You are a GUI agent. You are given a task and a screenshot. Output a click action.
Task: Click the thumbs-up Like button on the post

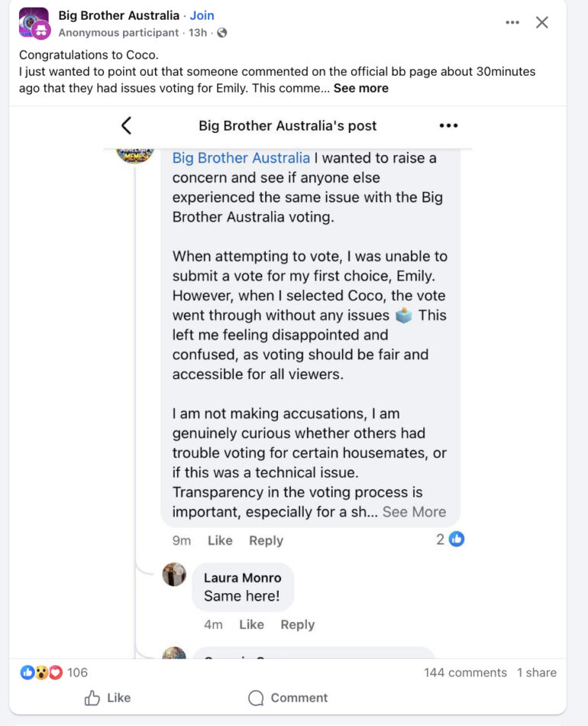tap(108, 698)
